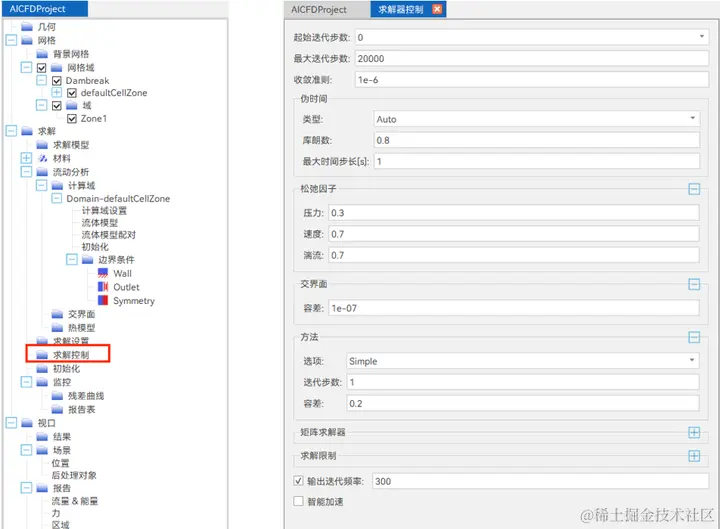
Task: Click the 材料 materials icon
Action: [x=42, y=158]
